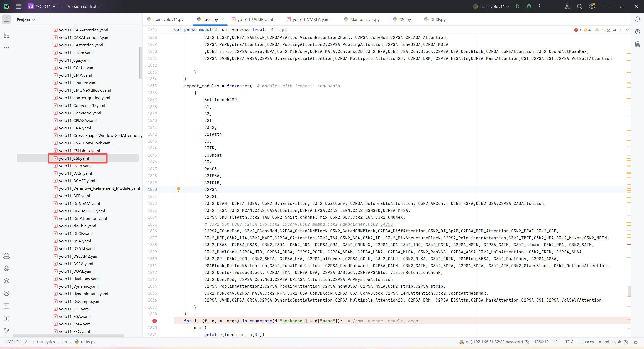Viewport: 644px width, 349px height.
Task: Show the Notifications bell panel
Action: pyautogui.click(x=638, y=19)
